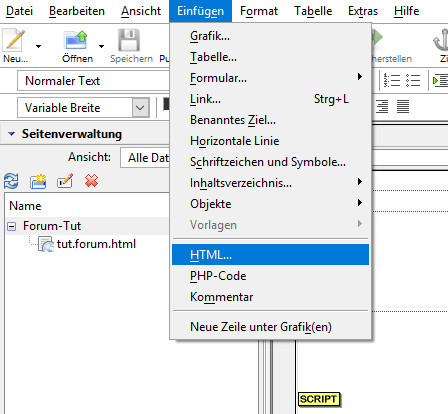Collapse the Forum-Tut tree node
Image resolution: width=448 pixels, height=414 pixels.
pos(11,227)
